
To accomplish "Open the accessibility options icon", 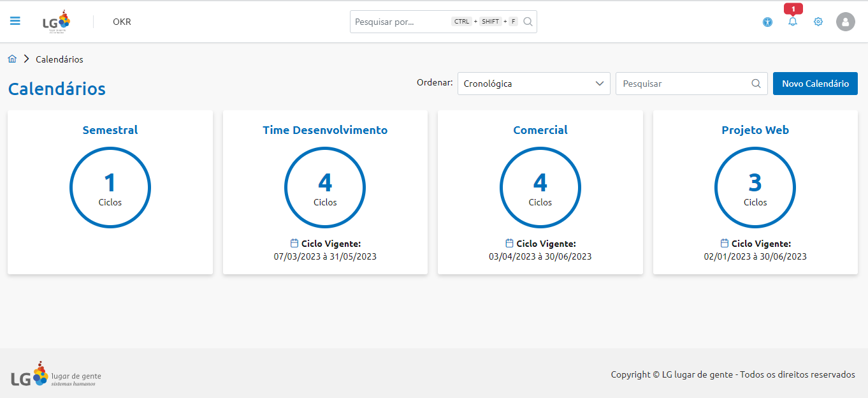I will (x=767, y=22).
